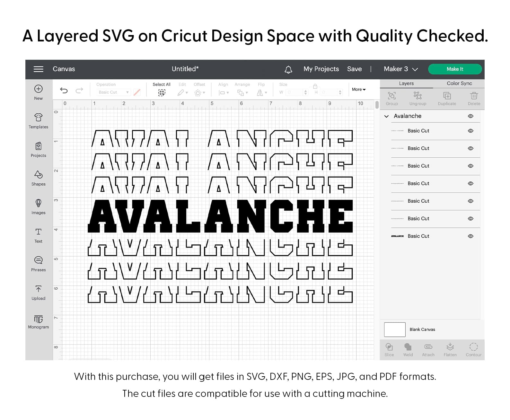Click the width W input field
Viewport: 510px width, 420px height.
[x=294, y=92]
